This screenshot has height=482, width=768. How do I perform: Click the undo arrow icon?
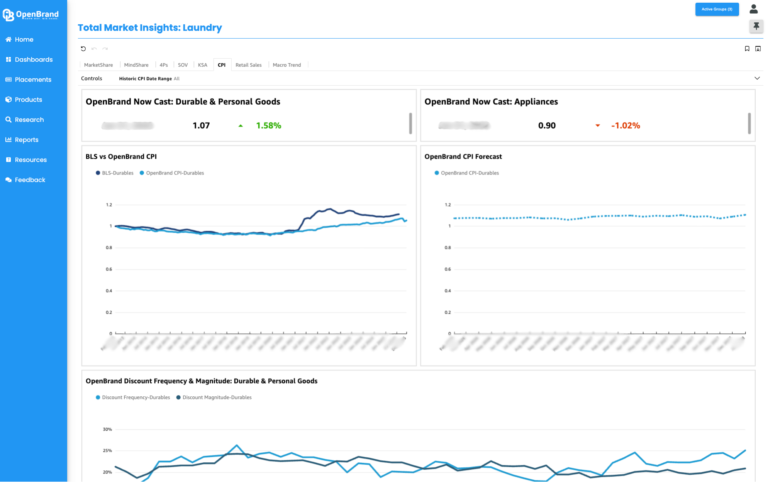[94, 48]
